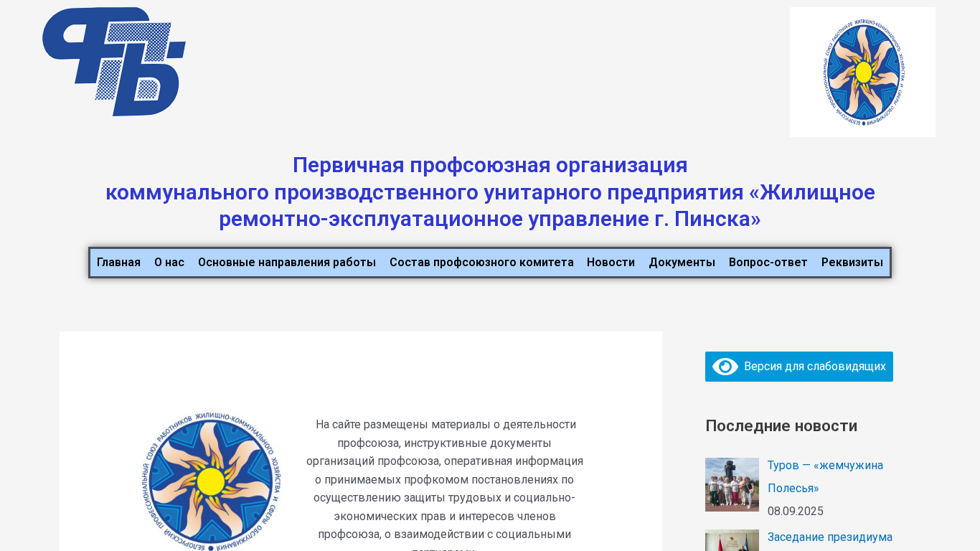980x551 pixels.
Task: Open Основные направления работы in the menu
Action: (x=287, y=263)
